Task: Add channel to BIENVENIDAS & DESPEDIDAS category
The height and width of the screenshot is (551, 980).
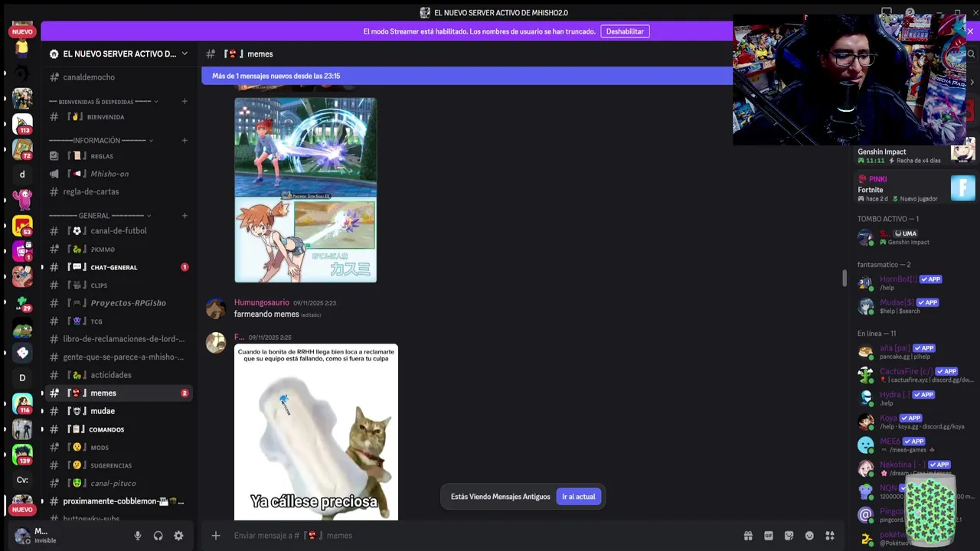Action: point(185,101)
